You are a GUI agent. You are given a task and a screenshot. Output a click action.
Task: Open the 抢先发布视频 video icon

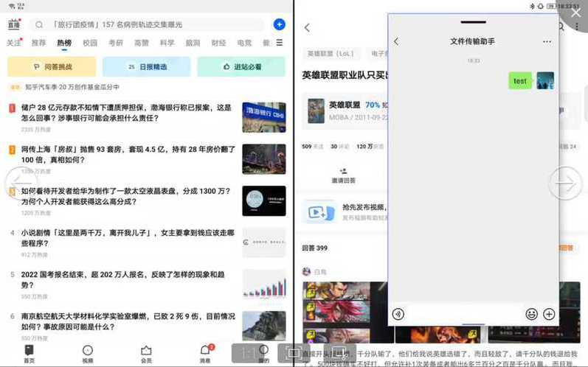click(319, 212)
